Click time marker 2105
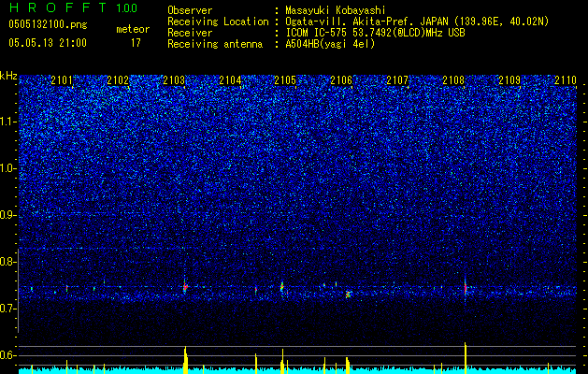 click(285, 80)
